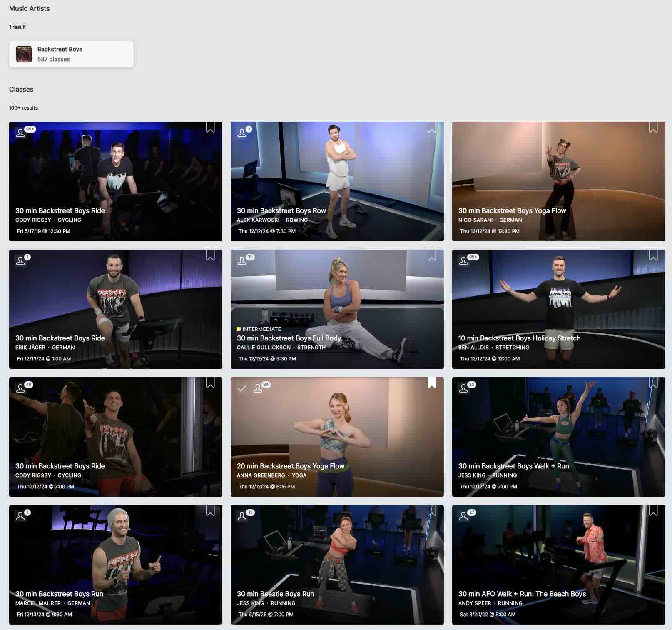Click the Backstreet Boys album art thumbnail

tap(24, 54)
